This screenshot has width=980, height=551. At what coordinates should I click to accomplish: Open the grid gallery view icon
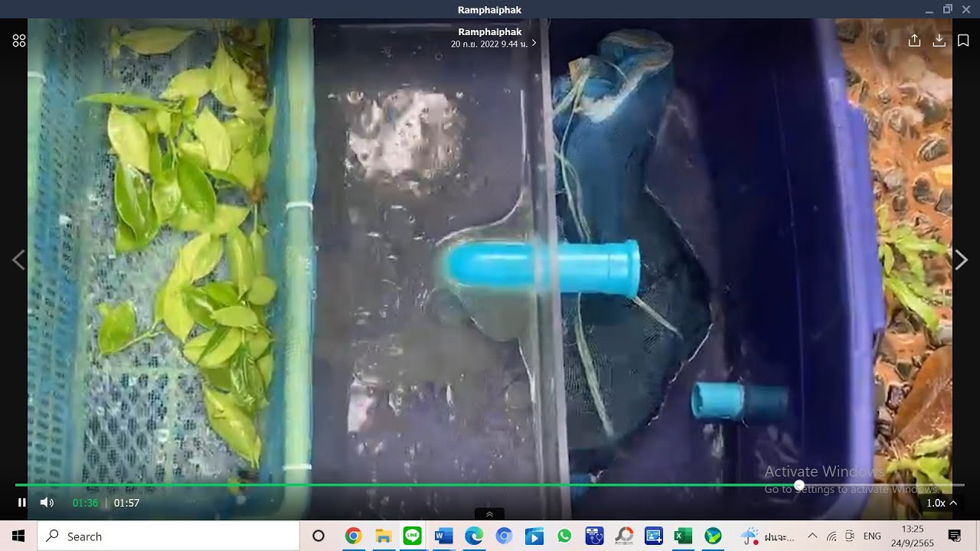(x=19, y=41)
